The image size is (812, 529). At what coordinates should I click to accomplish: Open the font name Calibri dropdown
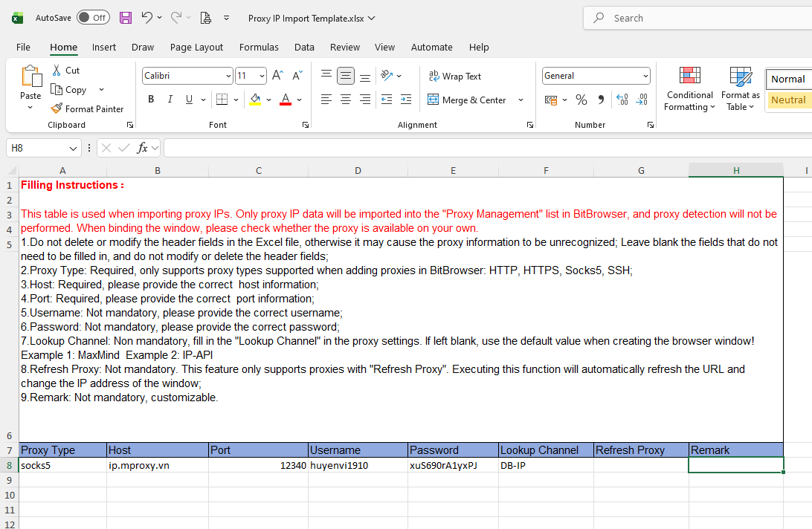point(228,76)
